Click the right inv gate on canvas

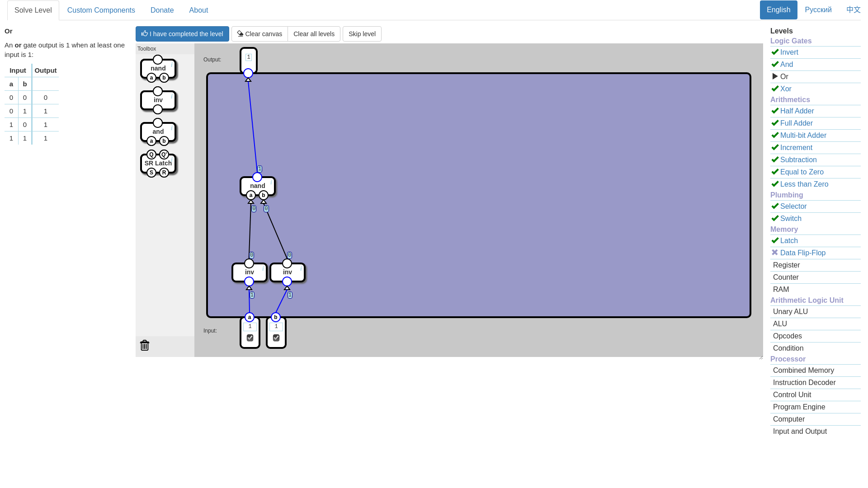pos(287,272)
